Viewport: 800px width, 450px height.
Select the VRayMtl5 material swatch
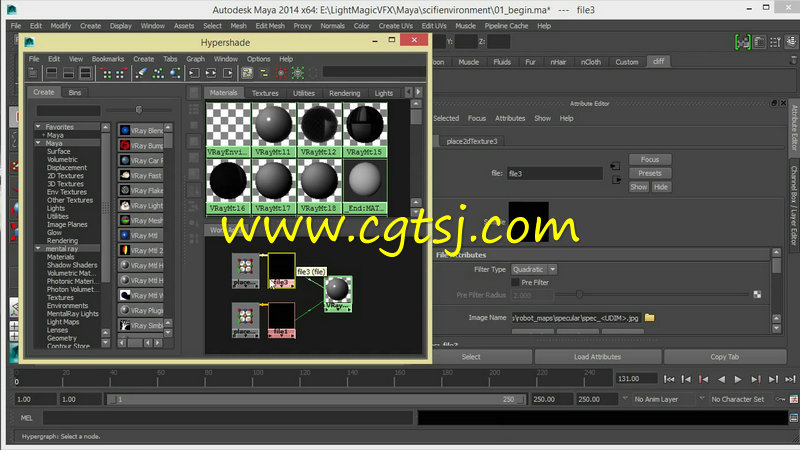point(365,130)
